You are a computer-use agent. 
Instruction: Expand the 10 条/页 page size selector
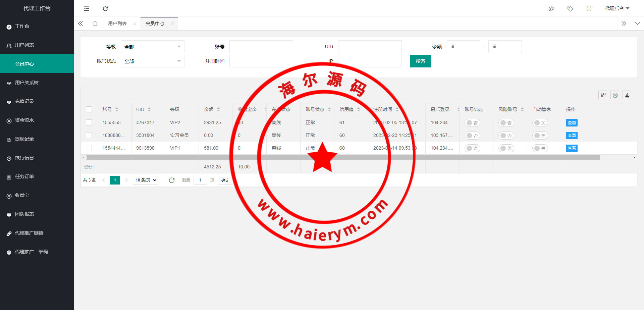coord(146,180)
